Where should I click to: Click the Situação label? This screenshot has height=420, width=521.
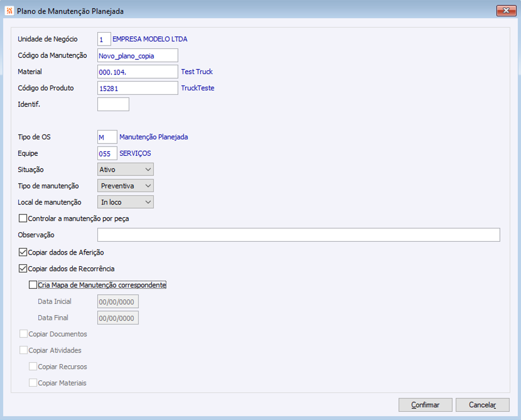pos(31,170)
